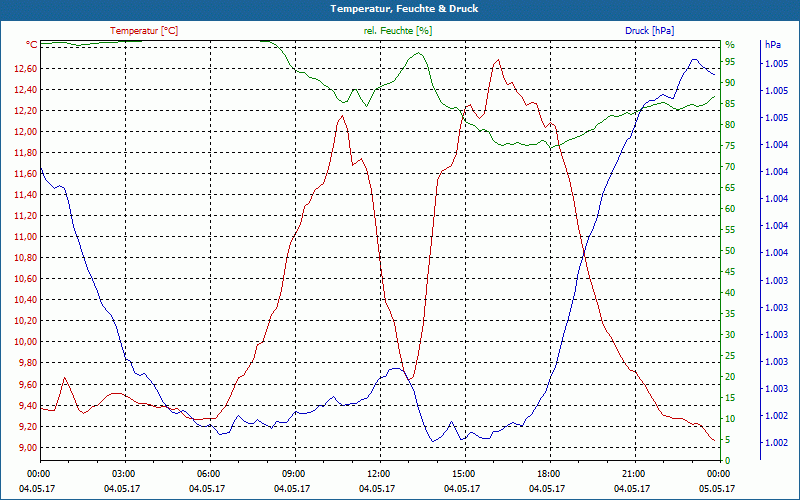Click the '70' humidity axis value
This screenshot has height=500, width=800.
730,167
